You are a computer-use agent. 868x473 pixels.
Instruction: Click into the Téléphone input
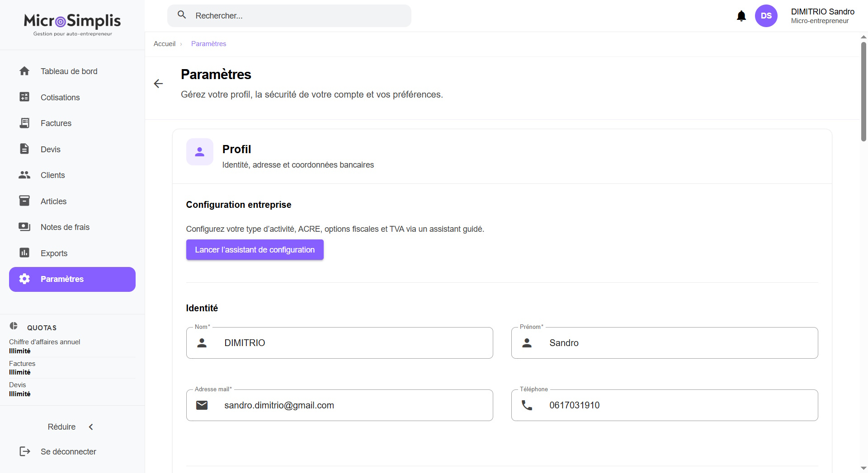(x=665, y=405)
